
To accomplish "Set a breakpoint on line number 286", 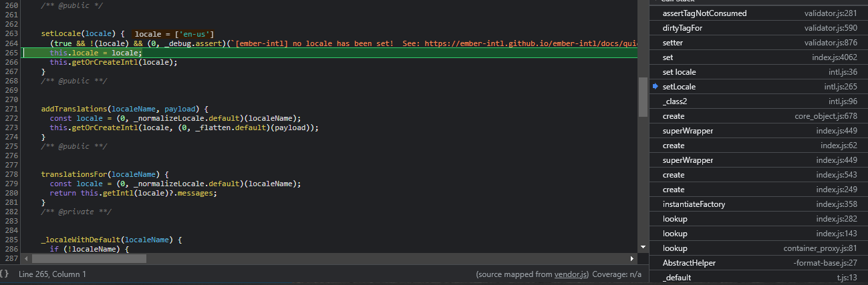I will 10,249.
